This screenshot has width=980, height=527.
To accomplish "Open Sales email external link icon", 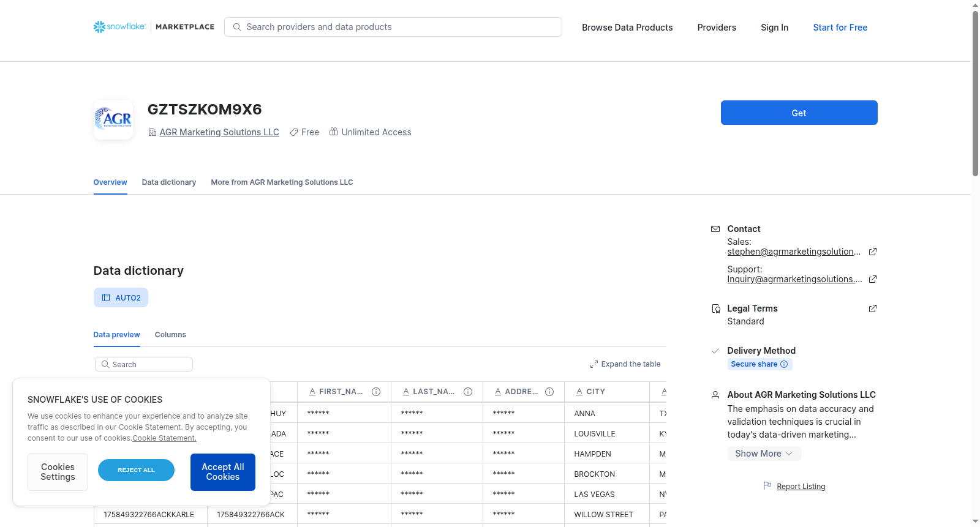I will click(873, 252).
